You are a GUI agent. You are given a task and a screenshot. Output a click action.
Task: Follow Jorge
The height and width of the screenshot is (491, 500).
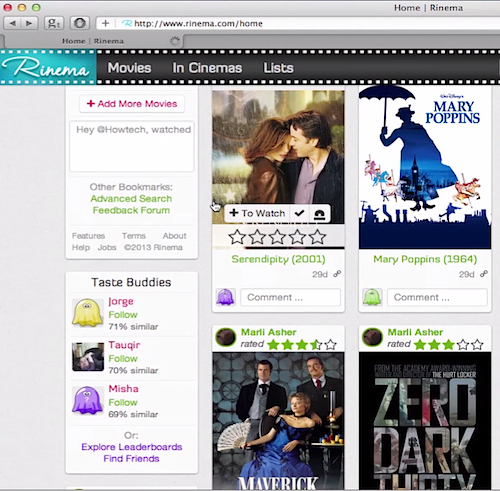point(123,315)
